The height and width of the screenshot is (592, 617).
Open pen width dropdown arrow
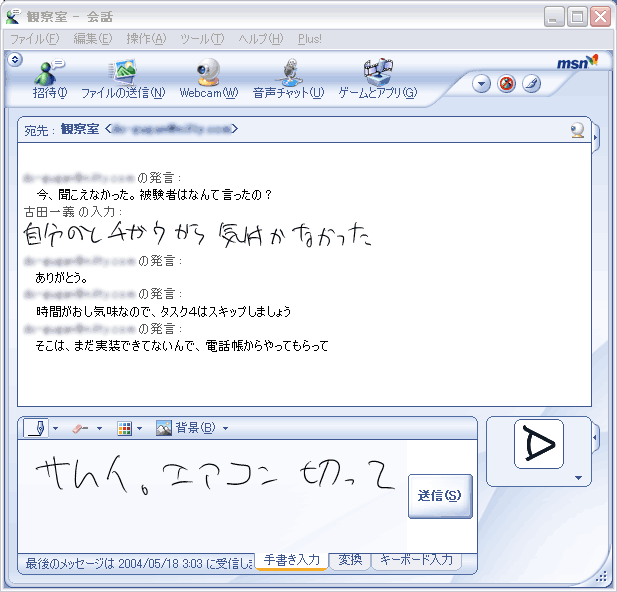pos(55,428)
